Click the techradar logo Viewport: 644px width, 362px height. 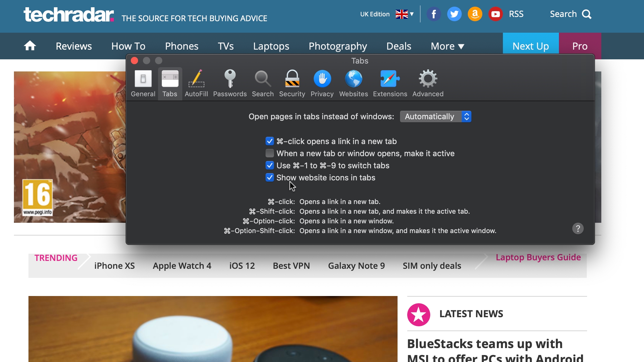point(69,15)
